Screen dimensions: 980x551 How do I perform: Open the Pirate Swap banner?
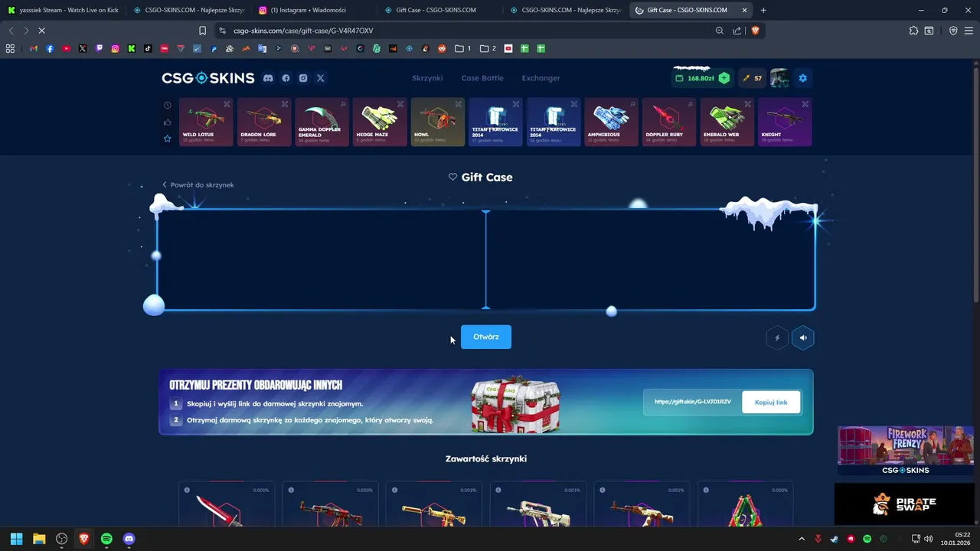click(906, 504)
